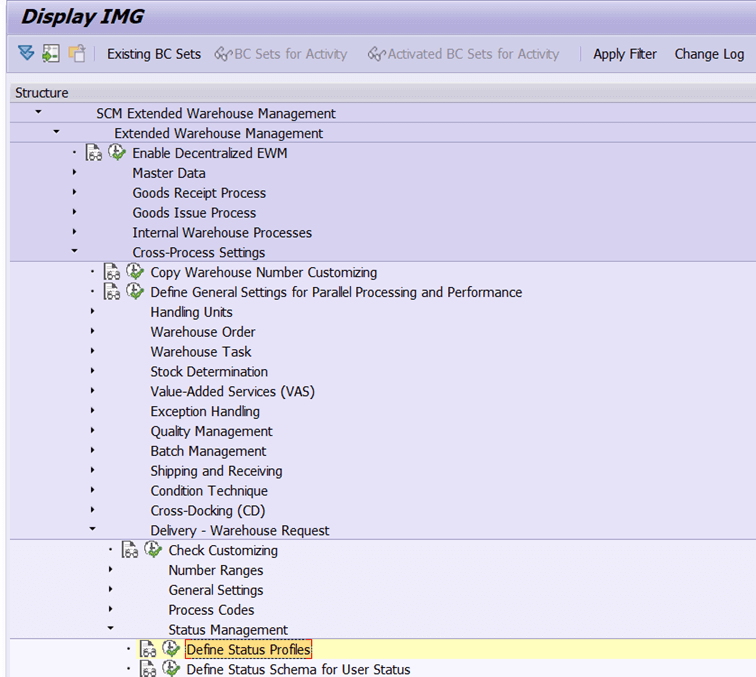The width and height of the screenshot is (756, 677).
Task: Open the Change Log
Action: [x=709, y=54]
